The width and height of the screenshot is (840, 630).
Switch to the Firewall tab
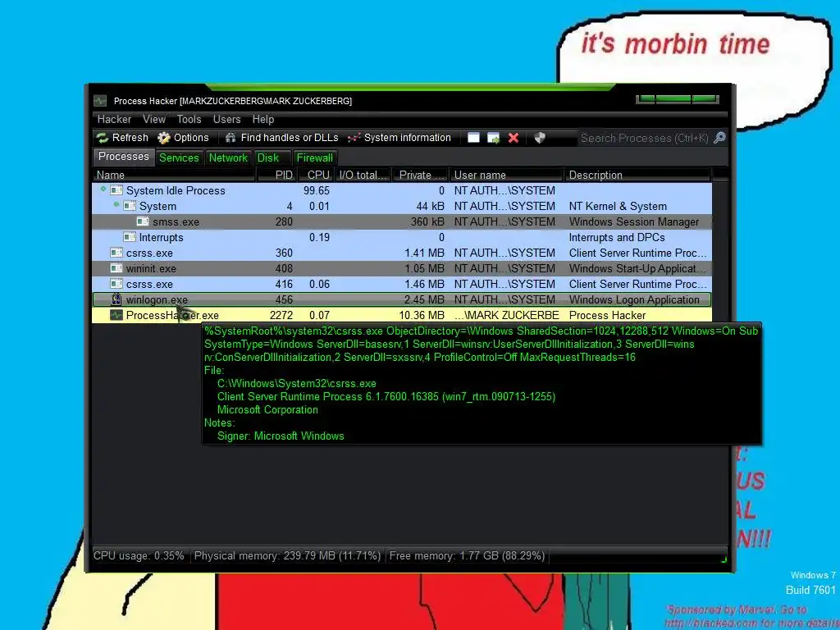pos(315,158)
